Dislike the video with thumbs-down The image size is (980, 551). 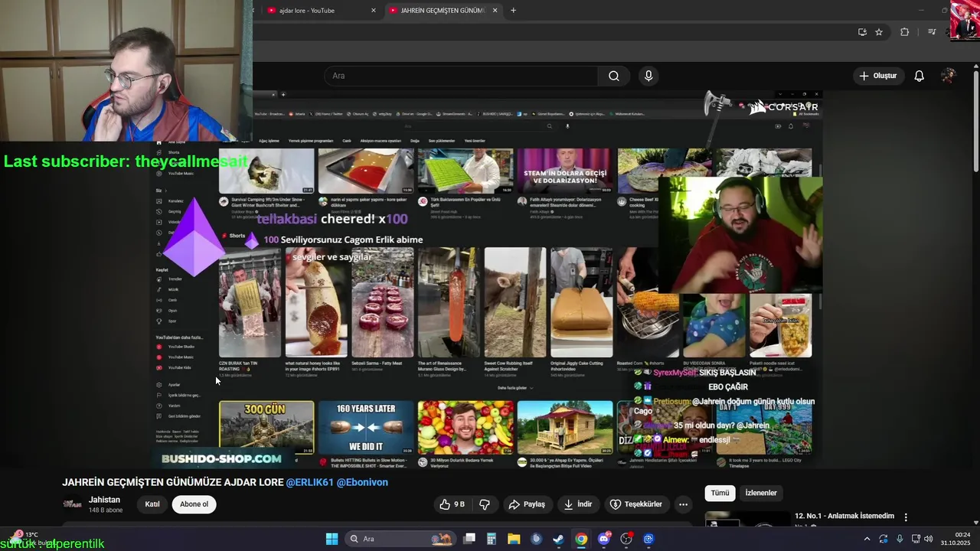pos(484,504)
